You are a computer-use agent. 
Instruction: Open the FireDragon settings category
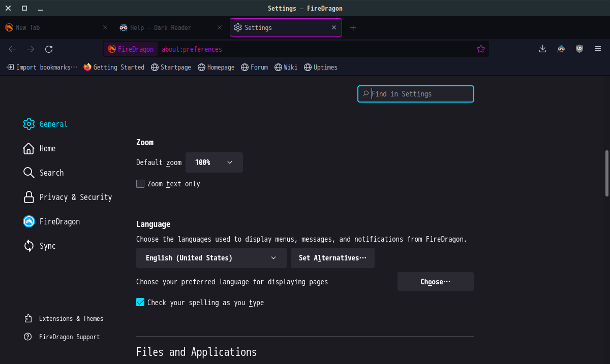tap(51, 221)
